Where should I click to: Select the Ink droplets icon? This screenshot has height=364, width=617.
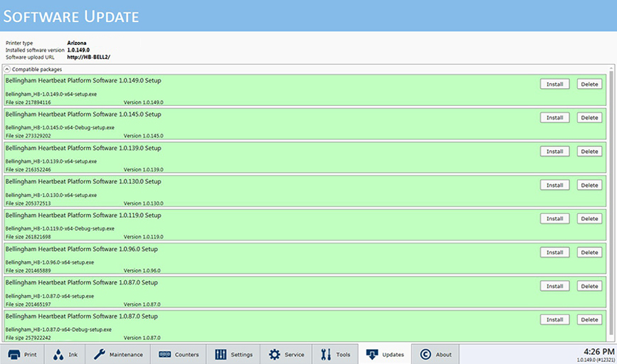coord(58,355)
